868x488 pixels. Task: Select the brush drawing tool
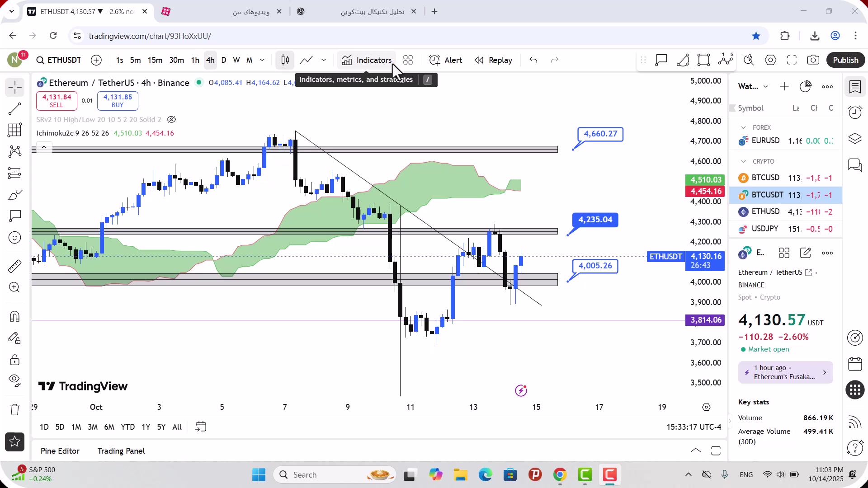pyautogui.click(x=14, y=195)
